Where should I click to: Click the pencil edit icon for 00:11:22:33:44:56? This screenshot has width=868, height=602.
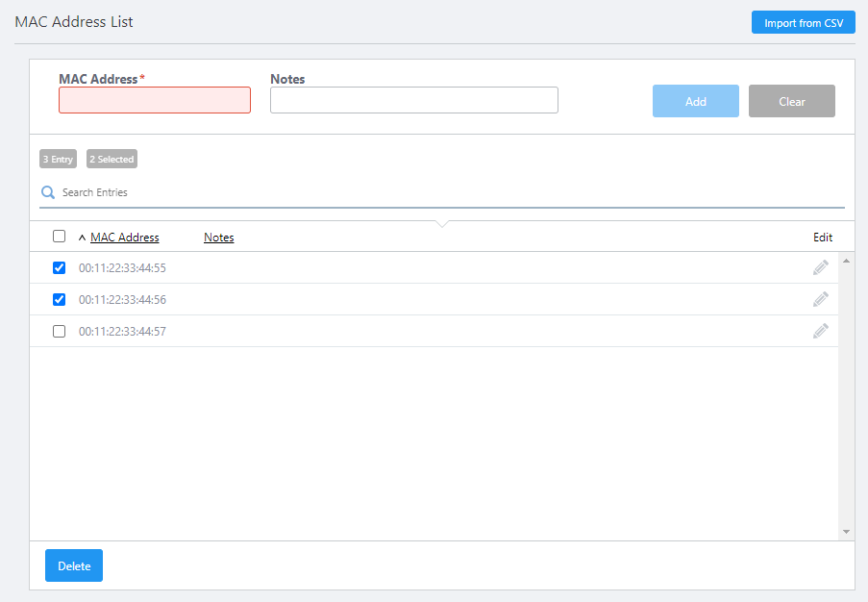click(820, 300)
